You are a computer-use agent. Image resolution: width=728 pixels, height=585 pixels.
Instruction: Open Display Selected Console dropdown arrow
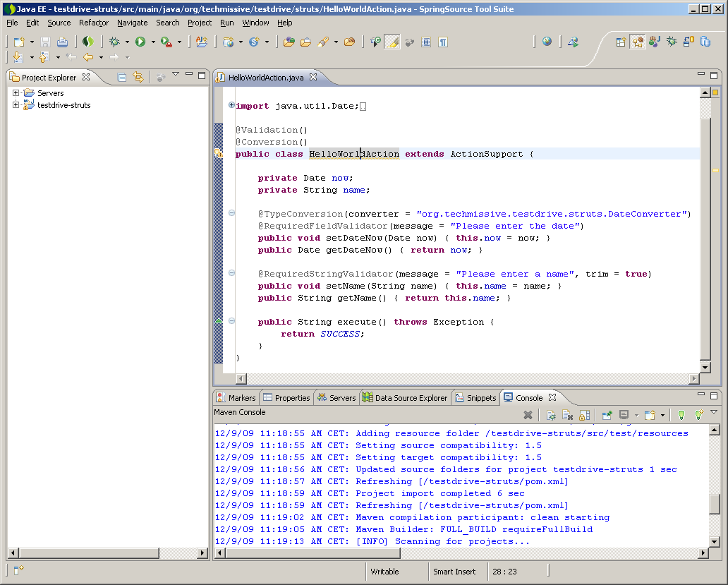pyautogui.click(x=636, y=415)
